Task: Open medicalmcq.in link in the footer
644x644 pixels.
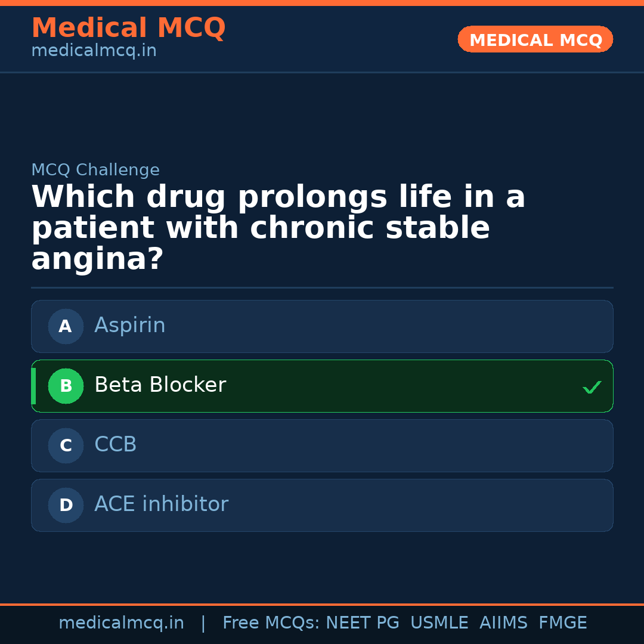Action: tap(121, 623)
